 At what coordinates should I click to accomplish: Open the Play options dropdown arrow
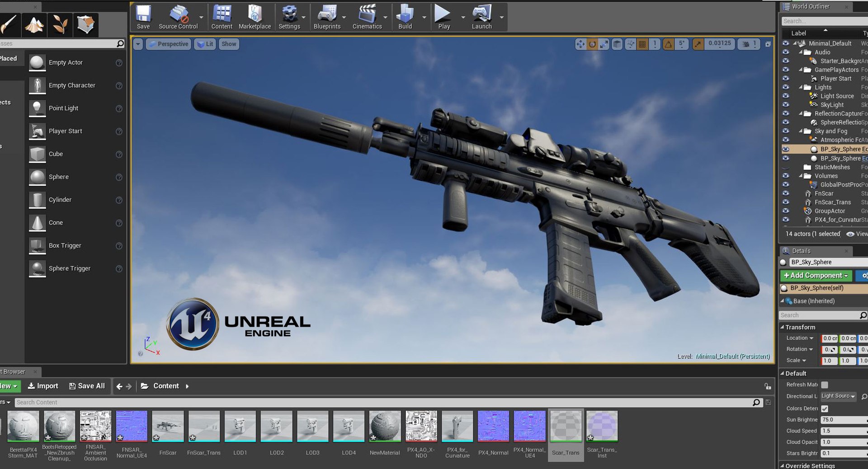tap(463, 18)
